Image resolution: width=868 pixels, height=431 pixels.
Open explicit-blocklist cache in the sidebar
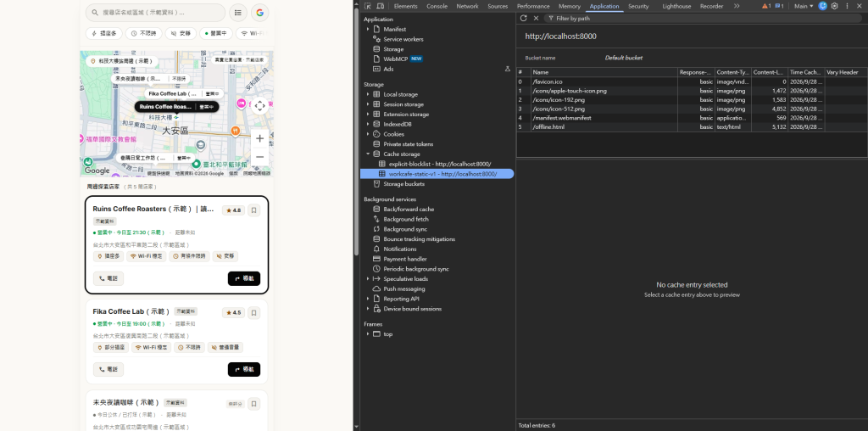coord(440,164)
